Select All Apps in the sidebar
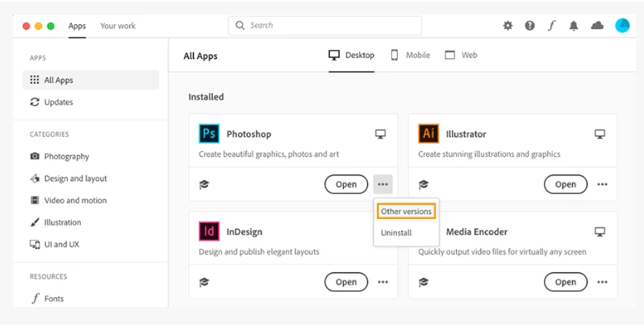Viewport: 644px width, 328px height. coord(90,80)
